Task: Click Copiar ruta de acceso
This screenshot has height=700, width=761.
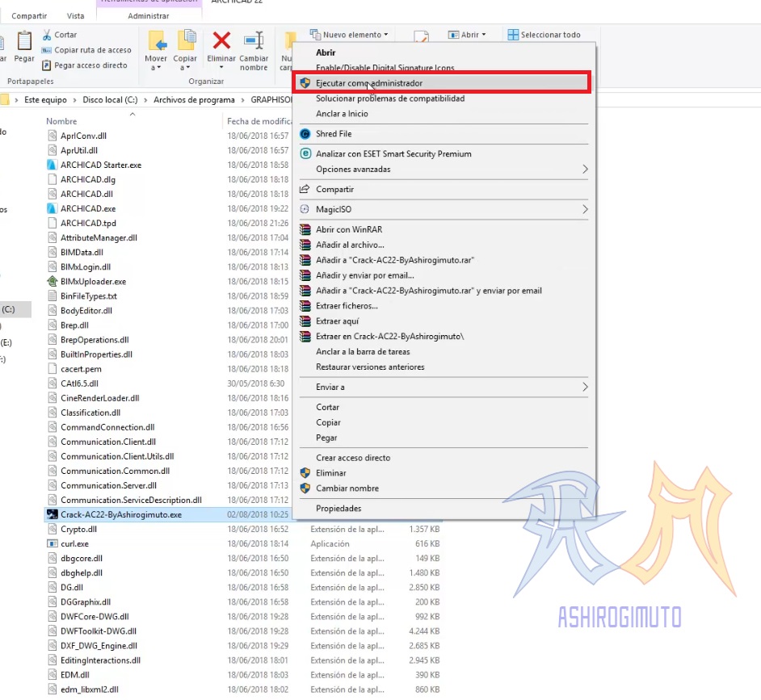Action: 92,50
